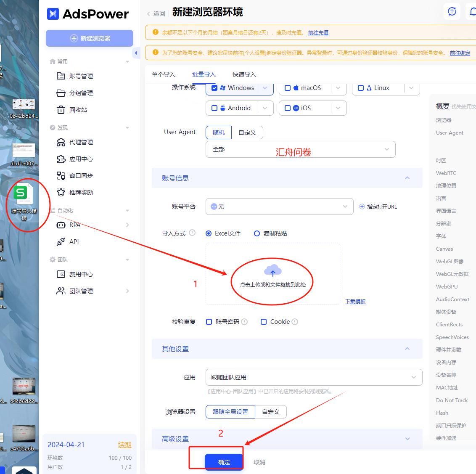
Task: Select 随机 User Agent option
Action: pos(219,132)
